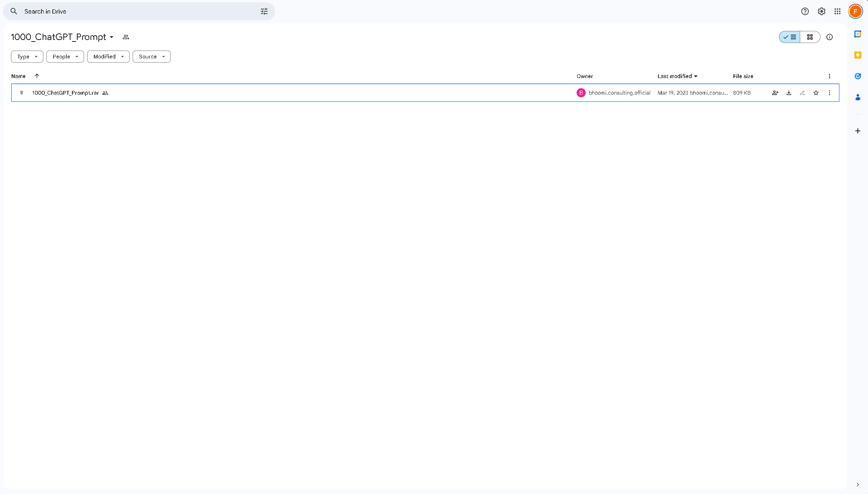This screenshot has width=868, height=494.
Task: Open Google apps grid
Action: (837, 11)
